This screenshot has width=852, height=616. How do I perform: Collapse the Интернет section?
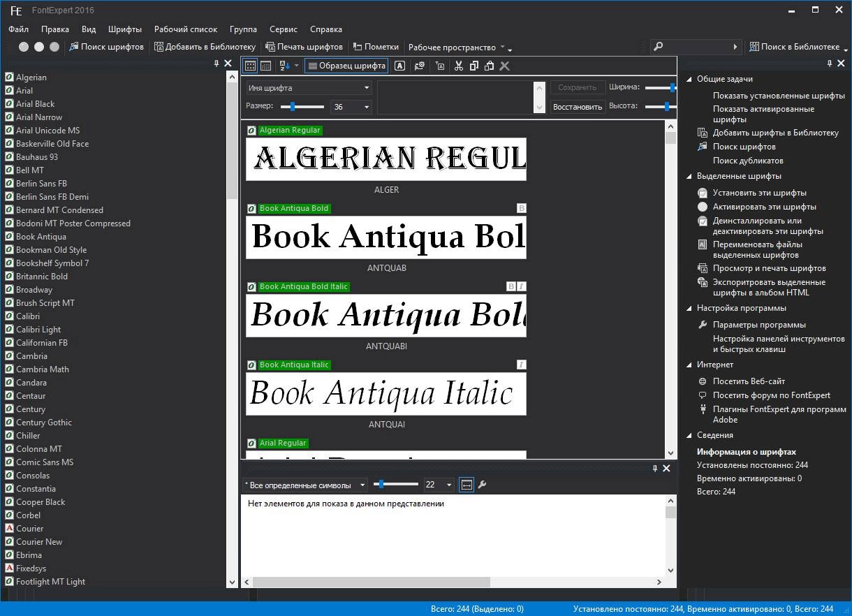tap(689, 365)
